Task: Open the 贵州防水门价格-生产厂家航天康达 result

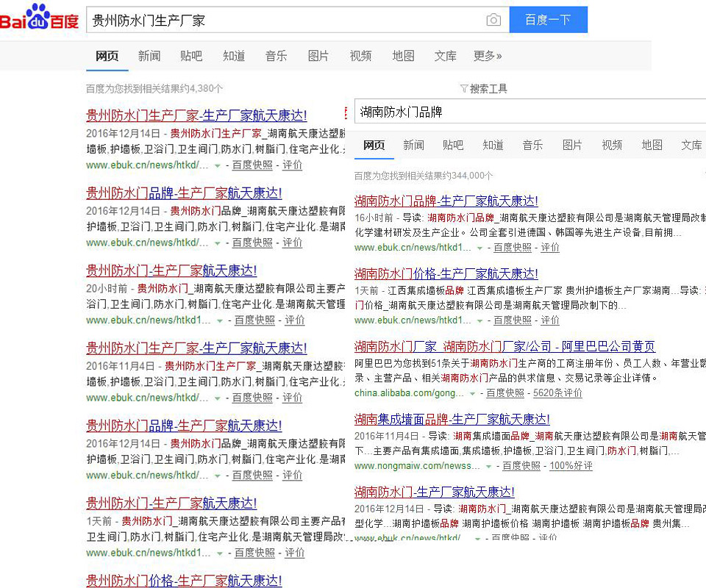Action: point(184,581)
